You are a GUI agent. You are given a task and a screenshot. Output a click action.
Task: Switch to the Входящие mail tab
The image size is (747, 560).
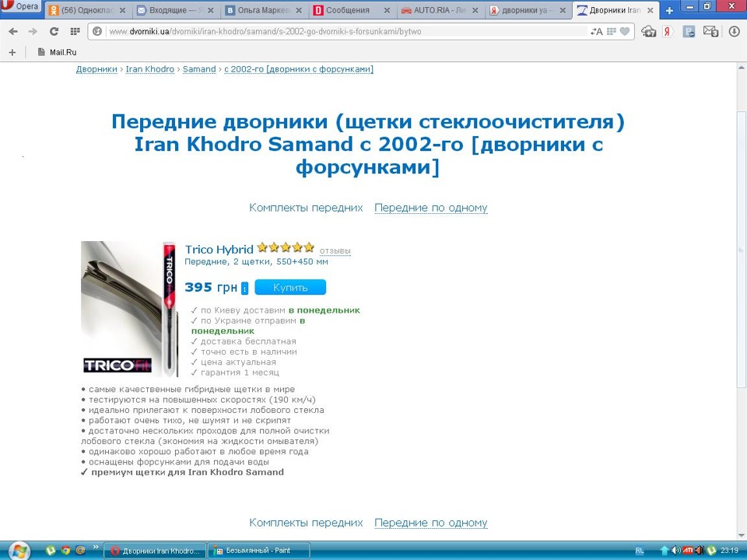(x=169, y=10)
